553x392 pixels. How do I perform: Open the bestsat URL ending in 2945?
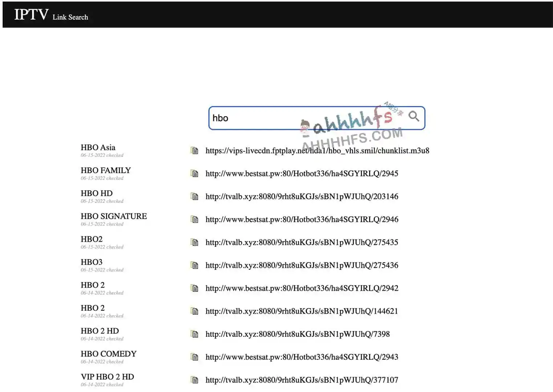tap(302, 173)
